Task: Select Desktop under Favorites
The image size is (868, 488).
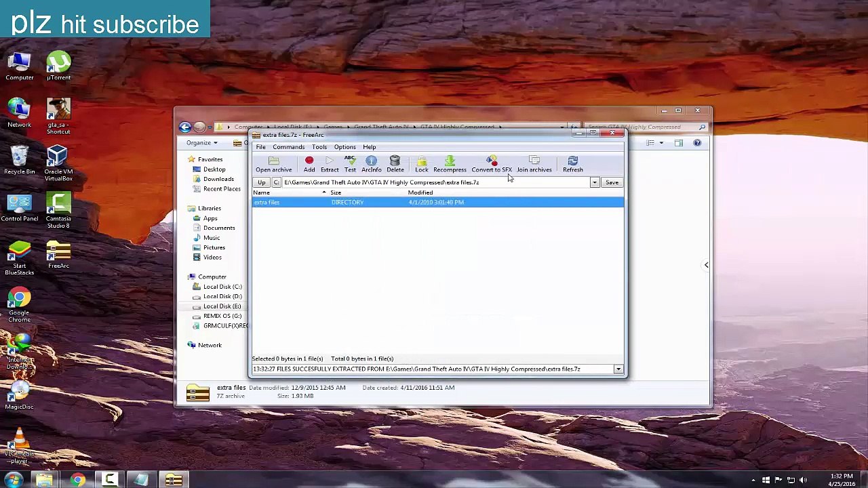Action: coord(214,169)
